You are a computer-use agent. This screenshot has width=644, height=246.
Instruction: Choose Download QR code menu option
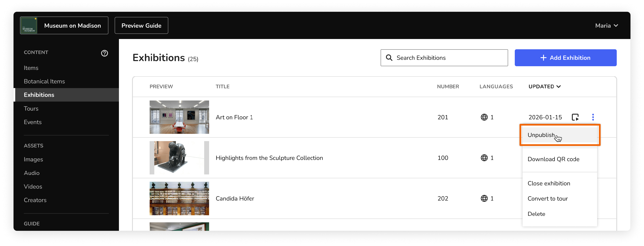[x=553, y=159]
